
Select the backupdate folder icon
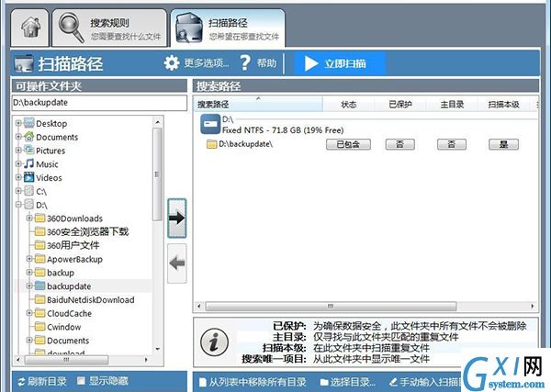[x=40, y=286]
